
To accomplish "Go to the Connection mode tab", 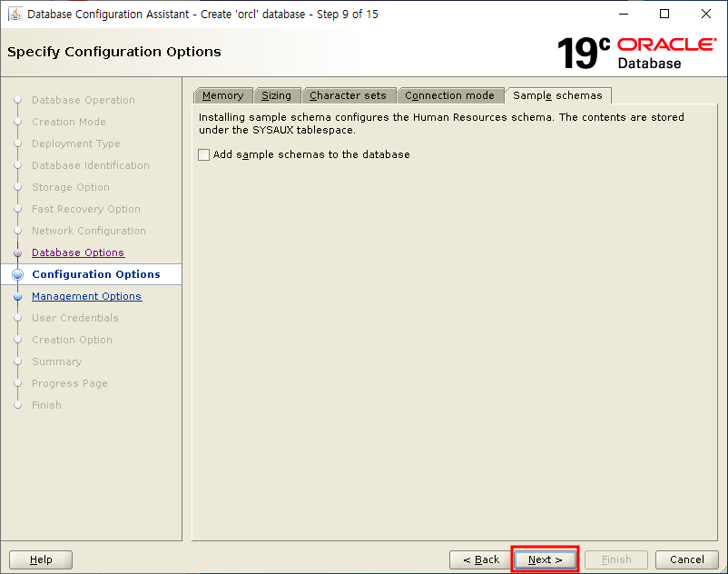I will point(450,95).
